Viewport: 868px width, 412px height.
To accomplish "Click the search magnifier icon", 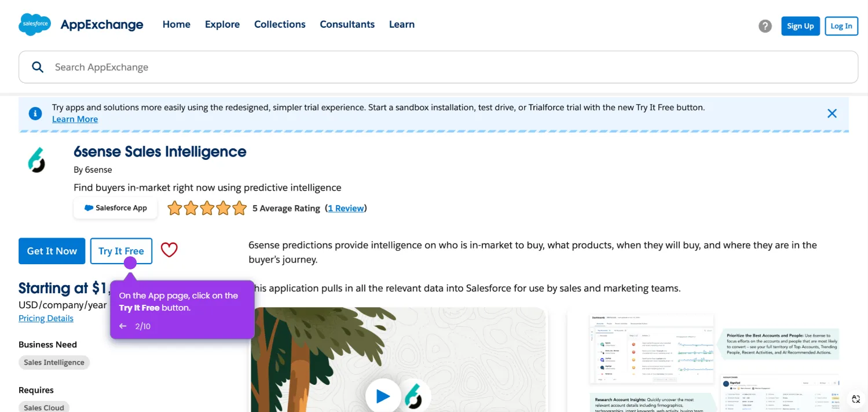I will (x=38, y=67).
